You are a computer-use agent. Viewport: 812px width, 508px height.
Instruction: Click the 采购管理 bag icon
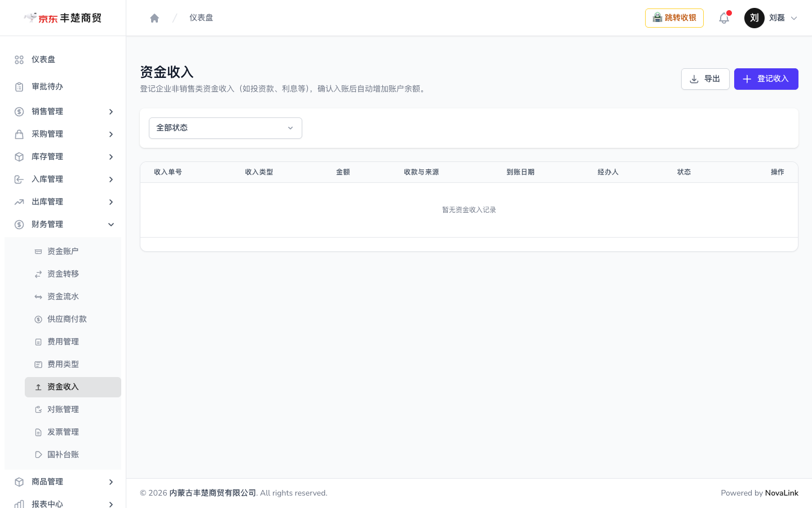point(19,134)
